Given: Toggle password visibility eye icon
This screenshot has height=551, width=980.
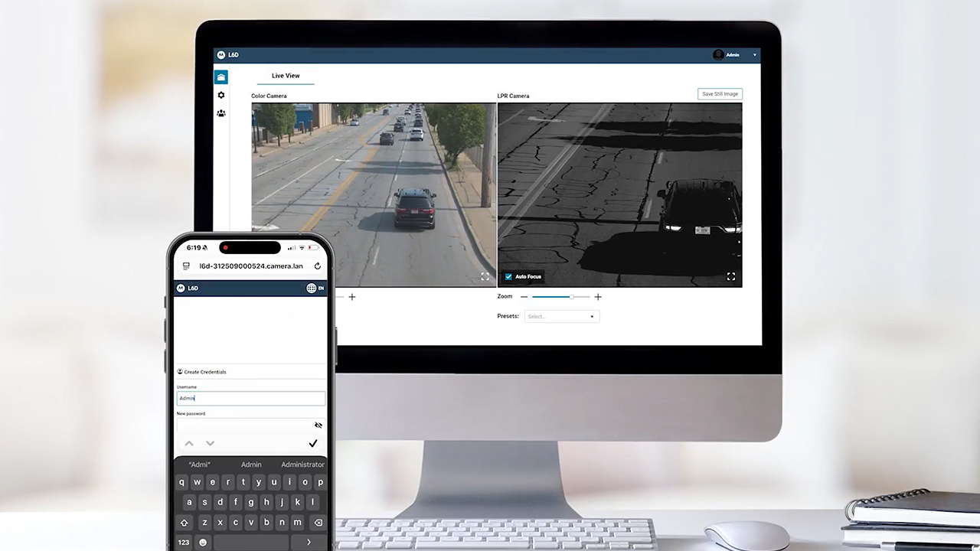Looking at the screenshot, I should (x=318, y=425).
